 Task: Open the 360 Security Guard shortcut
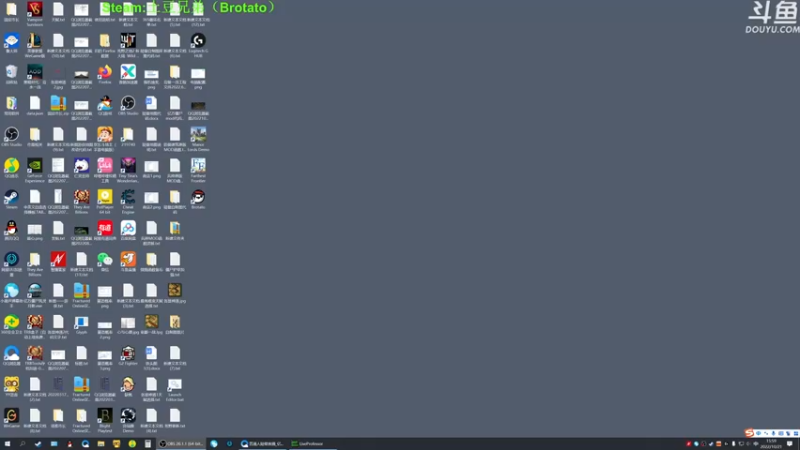tap(11, 324)
